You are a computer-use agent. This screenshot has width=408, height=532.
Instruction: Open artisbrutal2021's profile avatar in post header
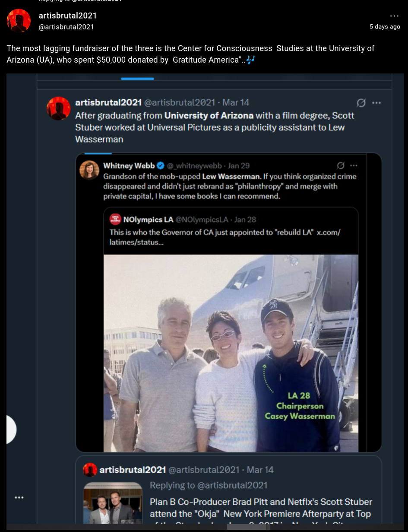tap(19, 21)
